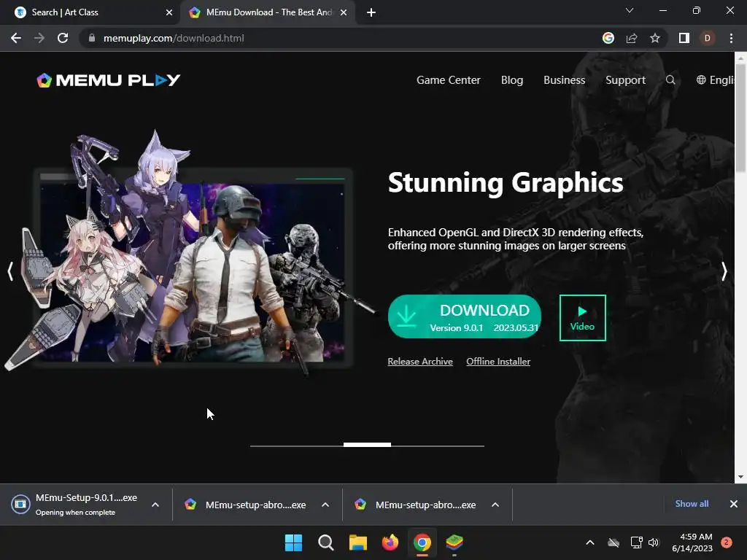Viewport: 747px width, 560px height.
Task: Select the MEmu Download tab
Action: coord(267,12)
